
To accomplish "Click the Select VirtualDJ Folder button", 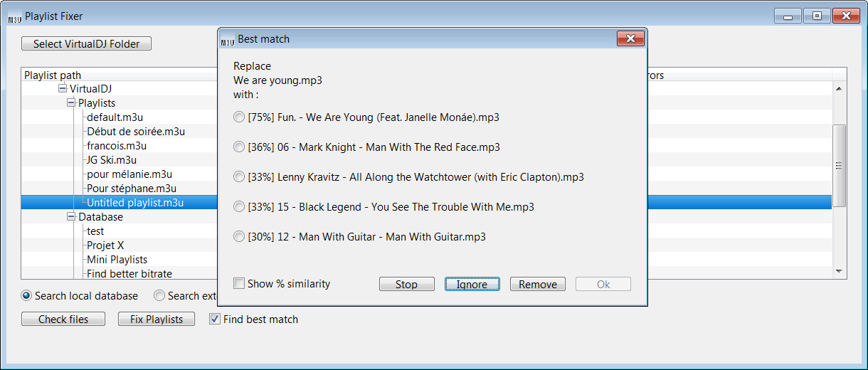I will pyautogui.click(x=86, y=44).
